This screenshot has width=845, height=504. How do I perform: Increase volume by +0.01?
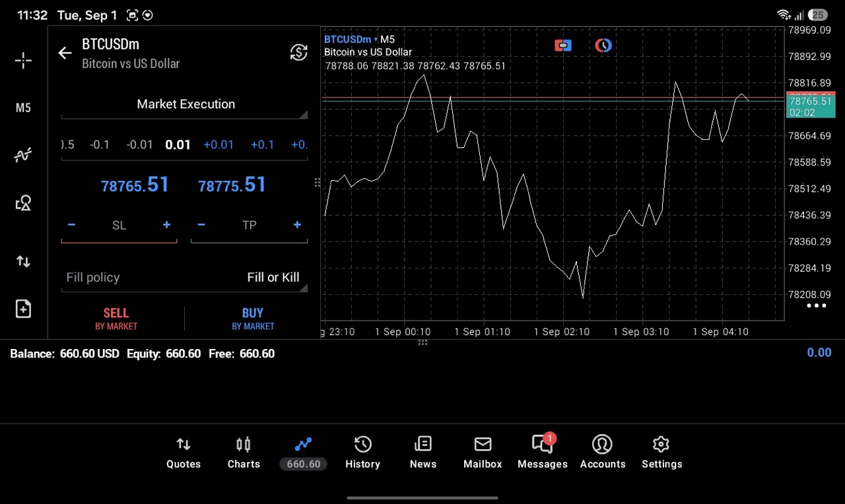point(219,144)
